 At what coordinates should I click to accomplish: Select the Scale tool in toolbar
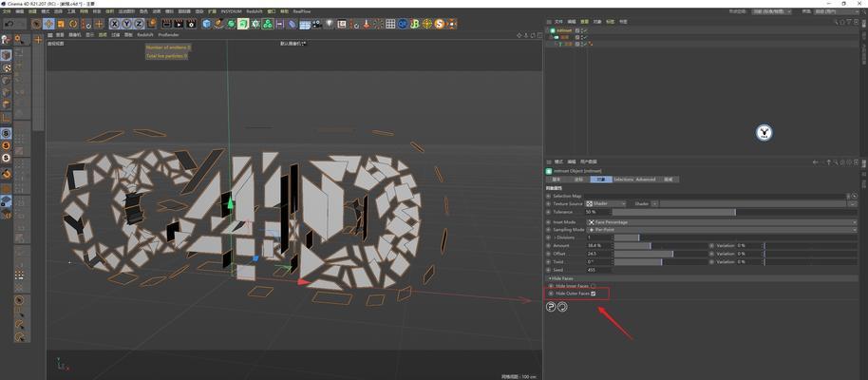tap(61, 24)
